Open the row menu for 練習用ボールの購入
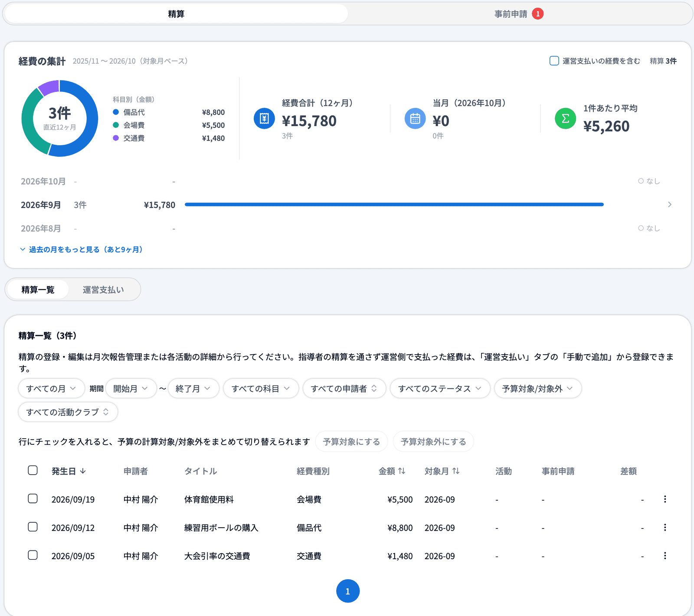Image resolution: width=694 pixels, height=616 pixels. pyautogui.click(x=665, y=527)
